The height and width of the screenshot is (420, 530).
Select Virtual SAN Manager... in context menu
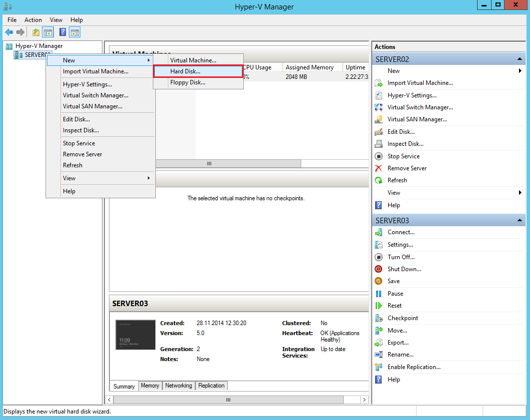pos(101,106)
